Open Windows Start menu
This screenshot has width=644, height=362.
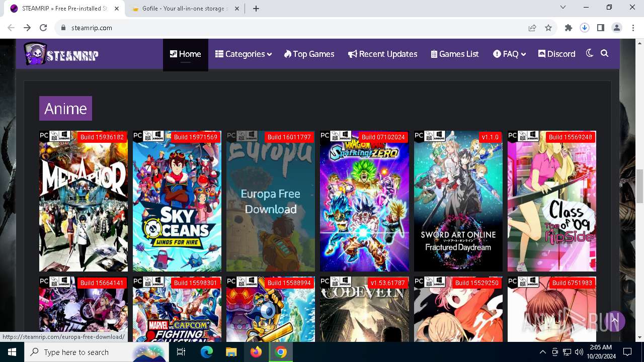[12, 352]
